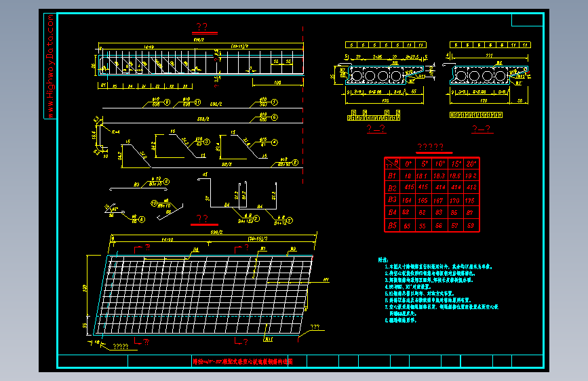
Task: Click the 120 width dimension under right cross-section
Action: [x=484, y=101]
